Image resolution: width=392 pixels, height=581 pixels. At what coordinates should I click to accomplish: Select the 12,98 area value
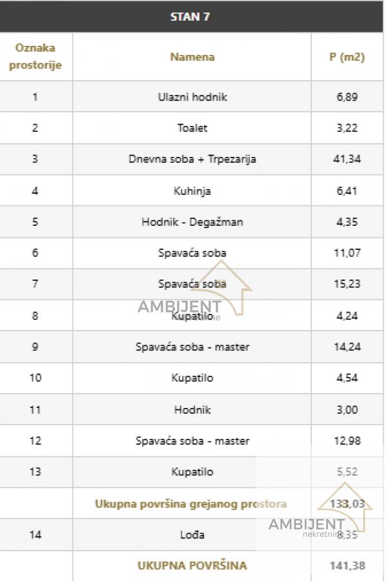(x=347, y=441)
